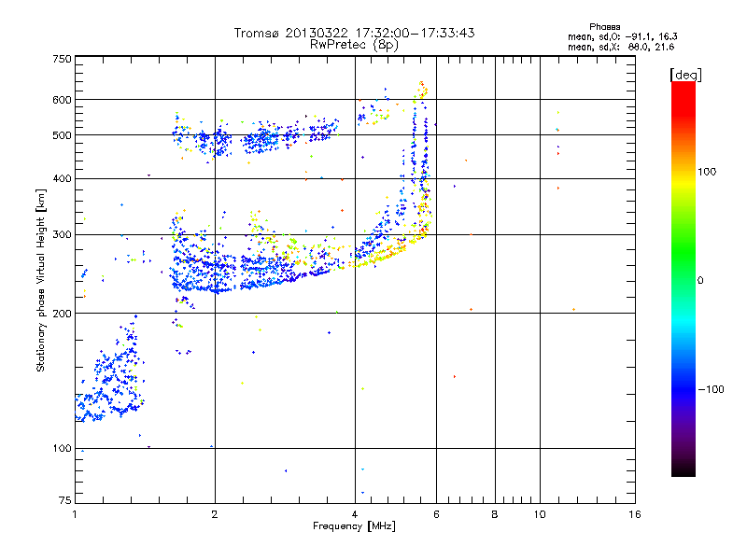This screenshot has width=747, height=560.
Task: Click the y-axis tick label '600'
Action: pos(63,100)
